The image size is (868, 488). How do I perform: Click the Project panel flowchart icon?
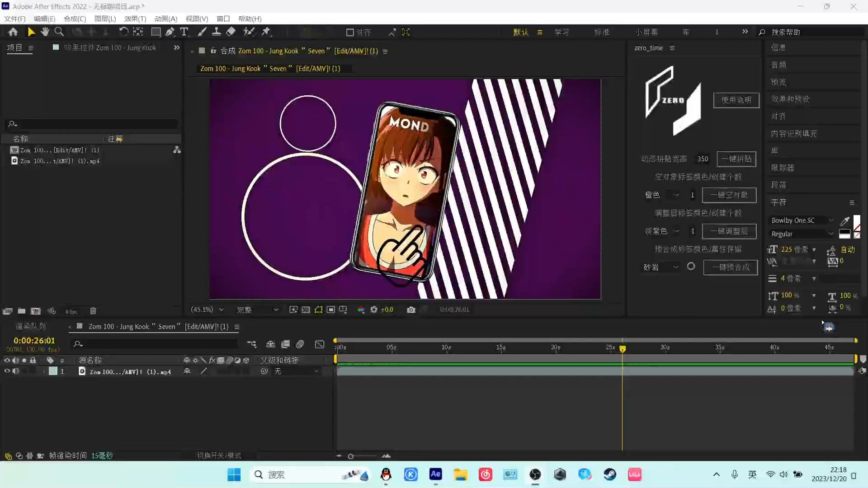coord(177,150)
